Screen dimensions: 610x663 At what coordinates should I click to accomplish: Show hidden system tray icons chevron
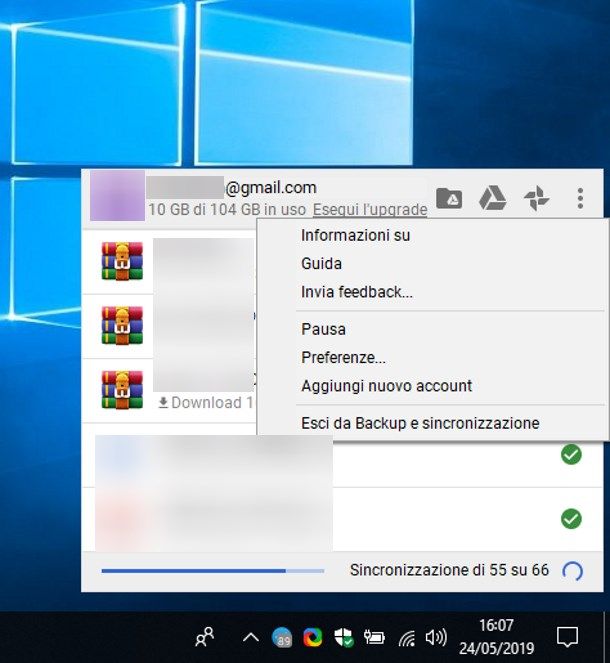click(251, 637)
